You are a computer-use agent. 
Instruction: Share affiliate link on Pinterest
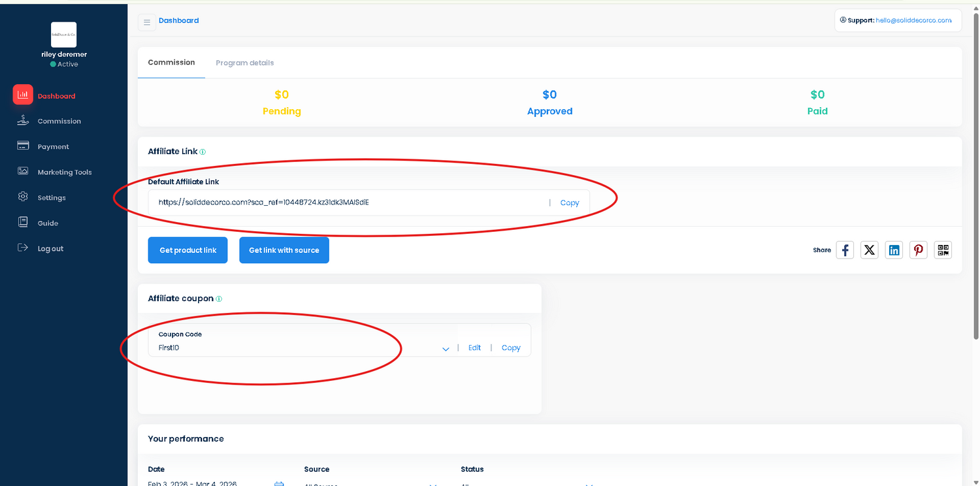(x=918, y=250)
